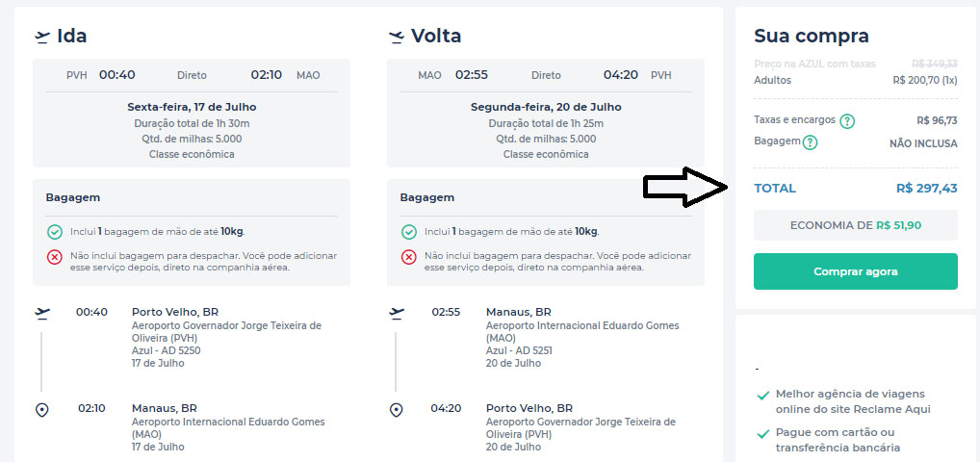Click the checkmark beside Pague com cartão
This screenshot has width=980, height=462.
click(x=762, y=433)
